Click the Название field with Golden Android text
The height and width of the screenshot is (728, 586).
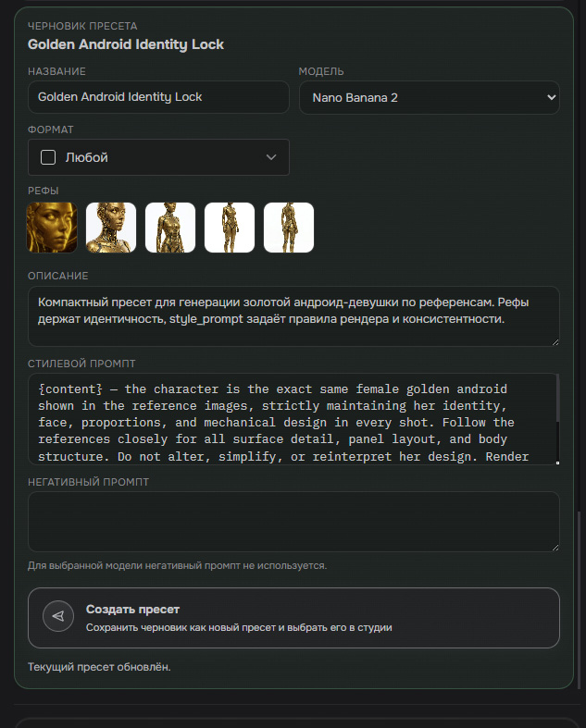158,97
